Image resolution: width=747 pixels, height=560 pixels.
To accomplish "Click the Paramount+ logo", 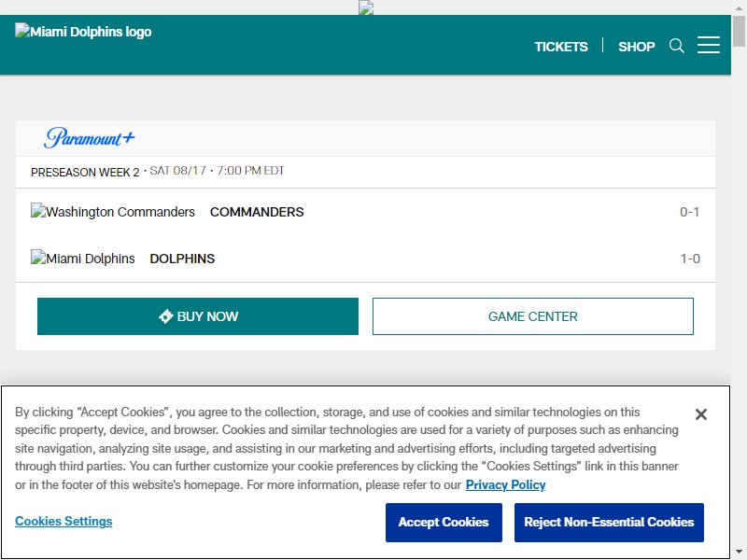I will [90, 138].
